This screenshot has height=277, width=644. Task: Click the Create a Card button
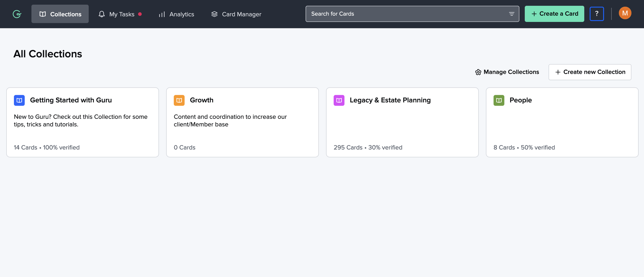554,14
